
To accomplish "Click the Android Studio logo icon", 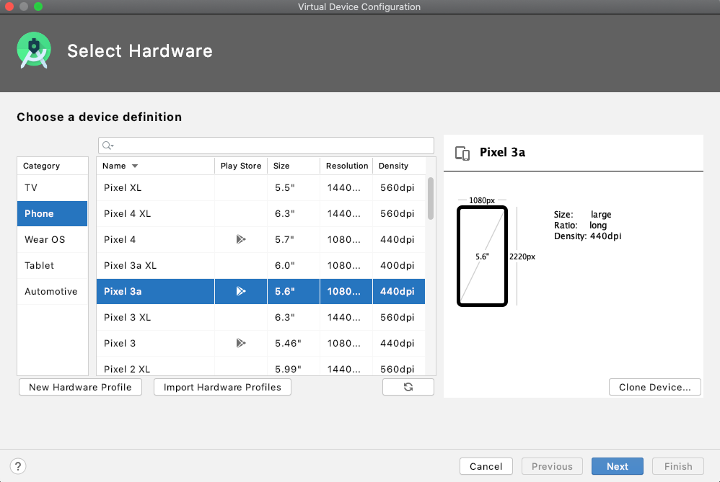I will [x=34, y=50].
